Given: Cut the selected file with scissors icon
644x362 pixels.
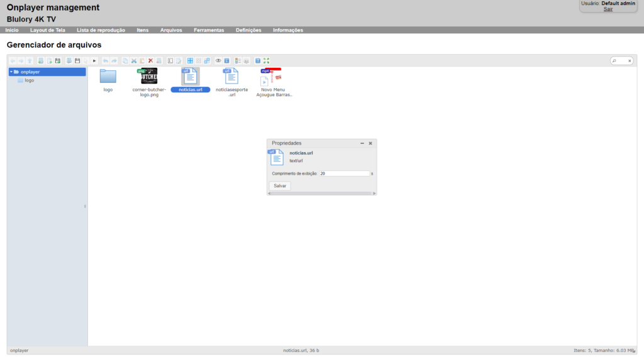Looking at the screenshot, I should coord(134,61).
